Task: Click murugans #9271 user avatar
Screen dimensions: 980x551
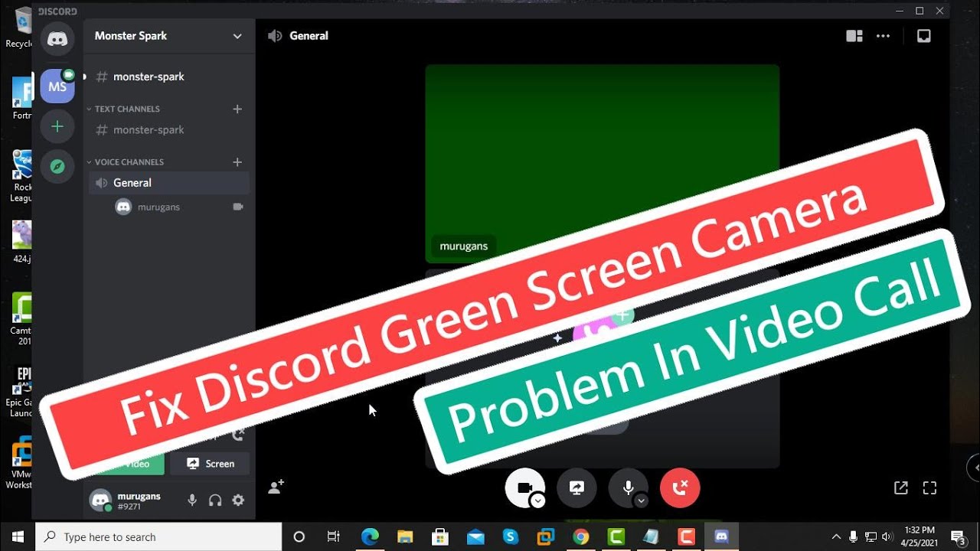Action: [x=100, y=500]
